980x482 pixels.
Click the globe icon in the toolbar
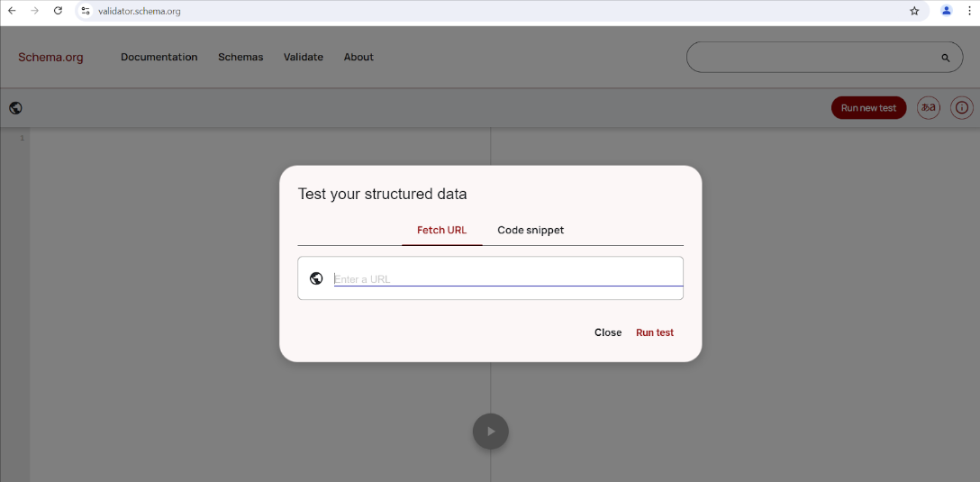tap(15, 108)
